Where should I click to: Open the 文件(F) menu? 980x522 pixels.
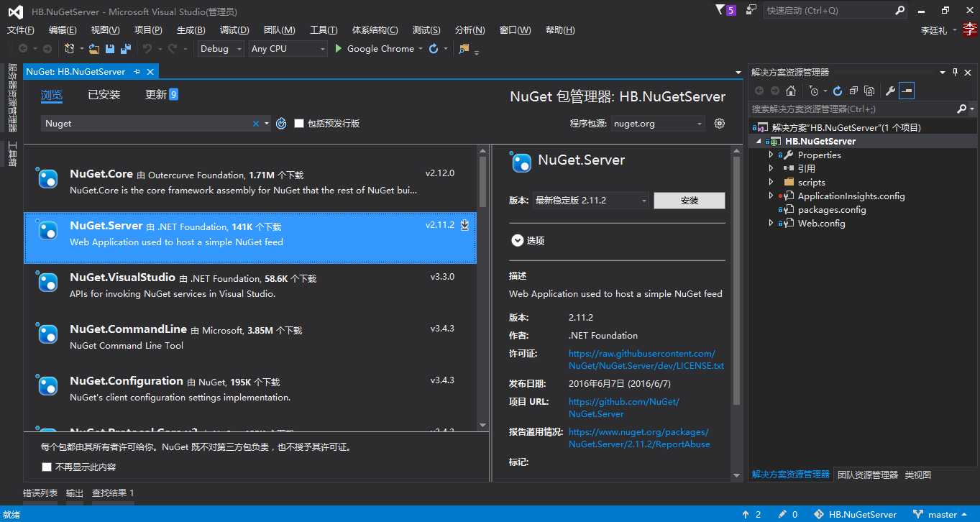point(21,30)
